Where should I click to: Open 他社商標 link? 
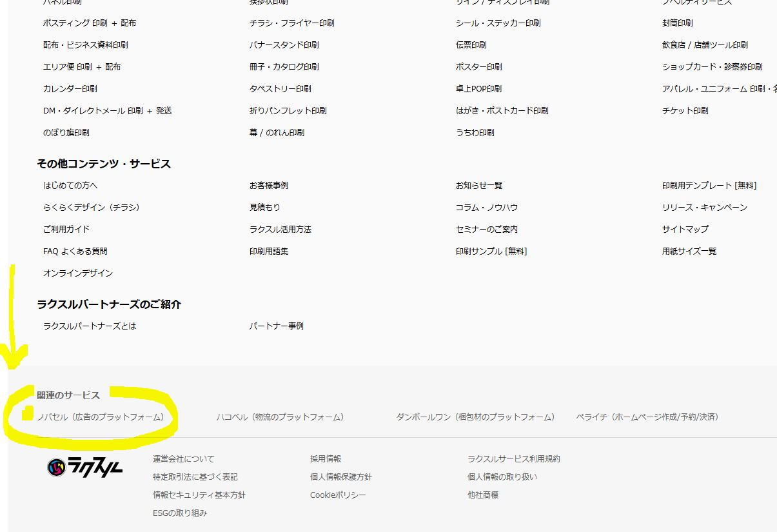point(483,495)
